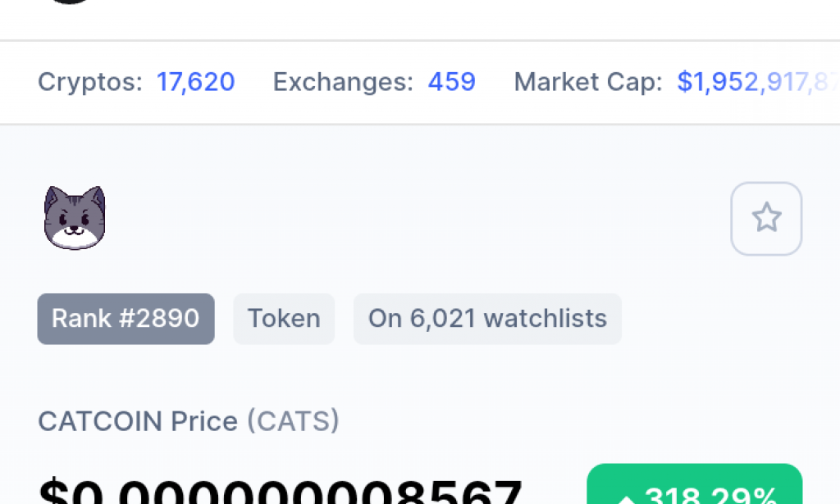Open the 459 exchanges link
Screen dimensions: 840x504
tap(451, 82)
